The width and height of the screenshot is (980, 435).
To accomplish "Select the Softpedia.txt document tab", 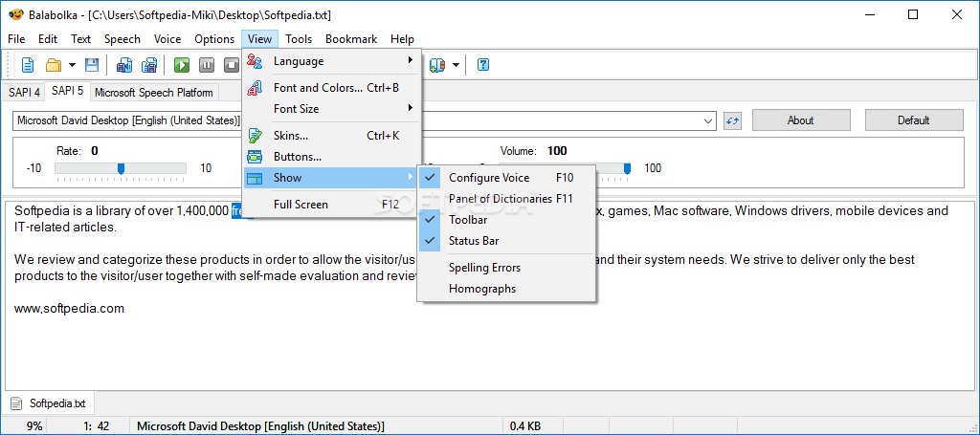I will click(50, 403).
